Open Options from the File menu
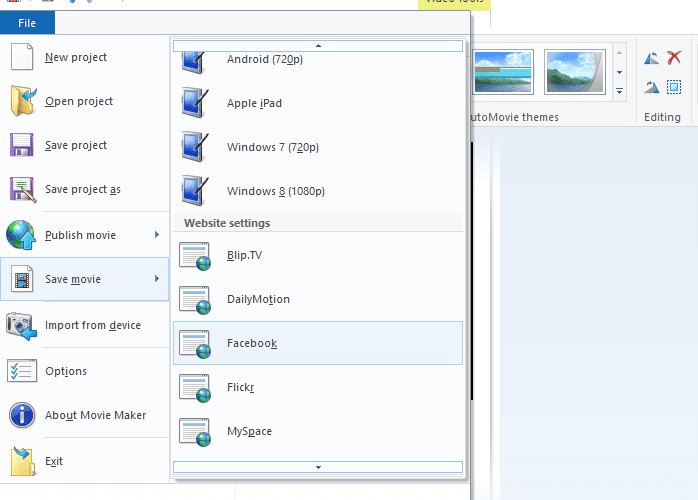Image resolution: width=698 pixels, height=500 pixels. [x=85, y=371]
